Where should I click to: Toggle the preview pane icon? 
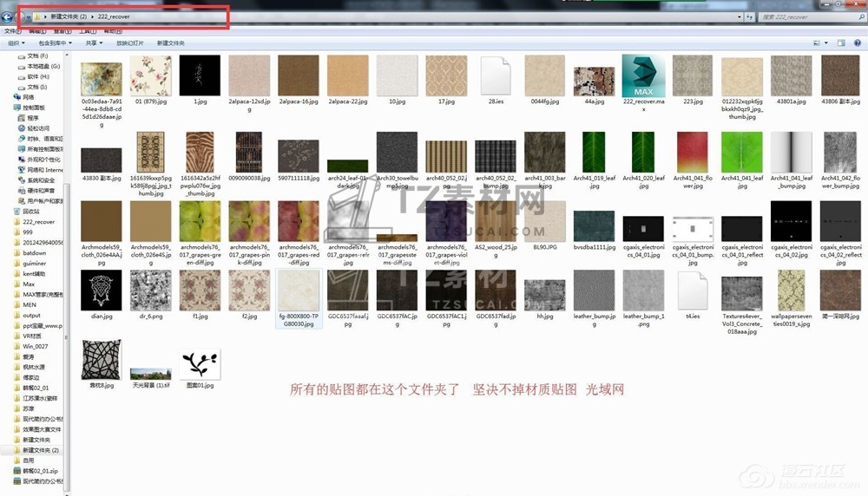point(841,43)
